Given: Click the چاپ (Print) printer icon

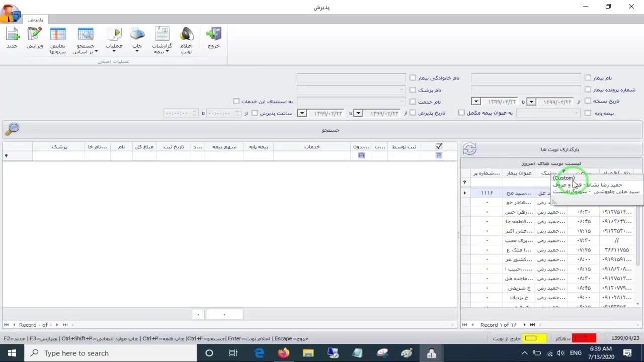Looking at the screenshot, I should 137,35.
